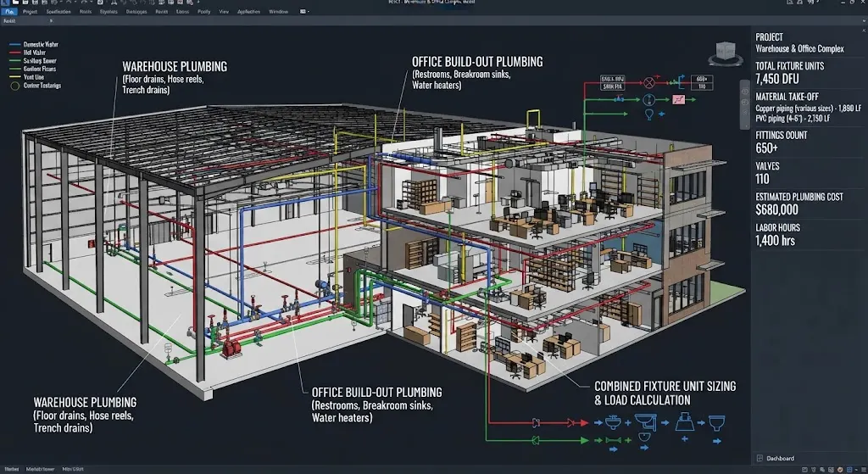Click the 'Copper piping' take-off line
Image resolution: width=868 pixels, height=474 pixels.
click(x=808, y=109)
